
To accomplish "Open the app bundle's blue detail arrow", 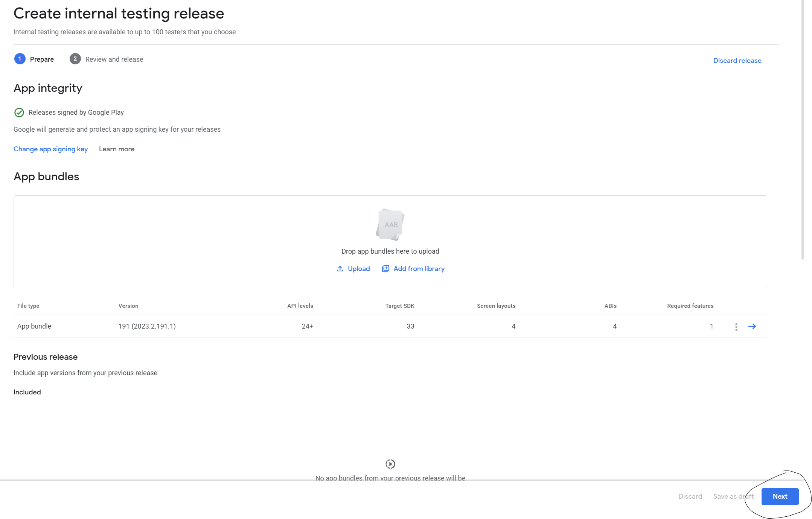I will 753,326.
